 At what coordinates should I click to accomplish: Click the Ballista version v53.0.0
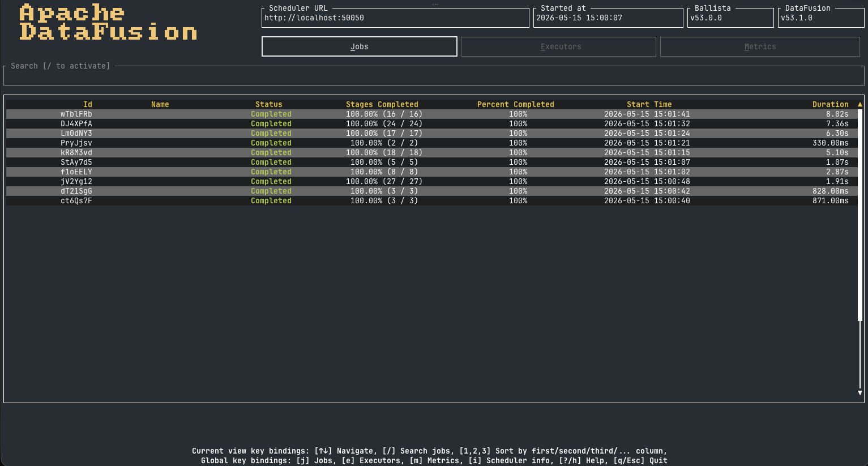(x=706, y=18)
